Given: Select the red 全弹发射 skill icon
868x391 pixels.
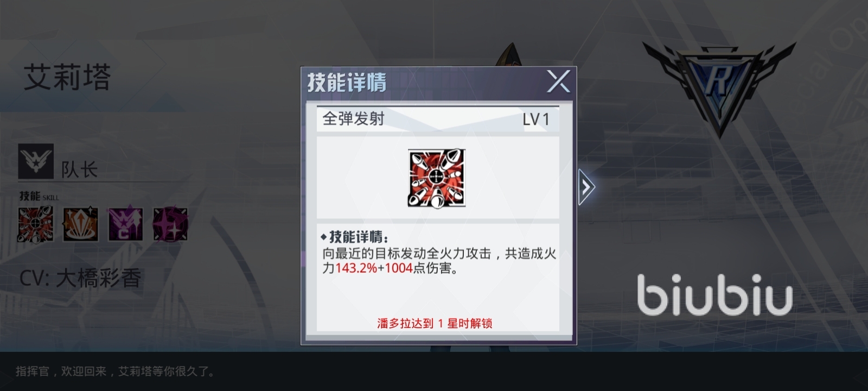Looking at the screenshot, I should tap(36, 224).
